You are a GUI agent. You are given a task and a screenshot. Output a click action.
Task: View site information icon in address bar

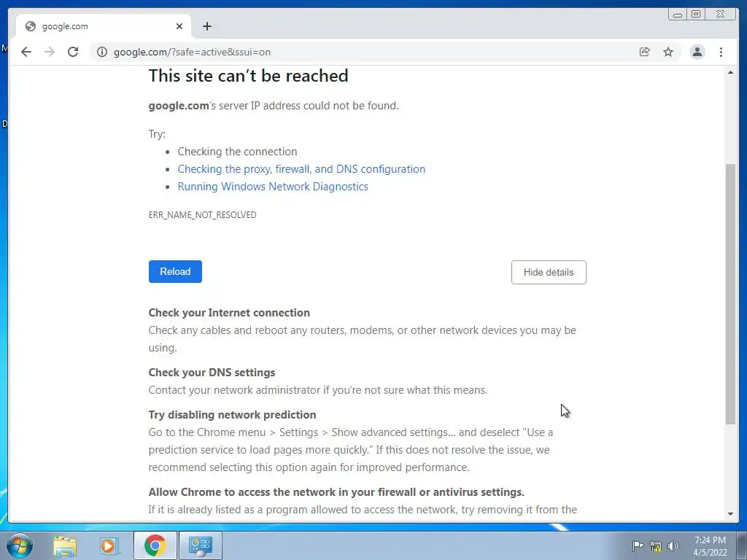pyautogui.click(x=102, y=52)
